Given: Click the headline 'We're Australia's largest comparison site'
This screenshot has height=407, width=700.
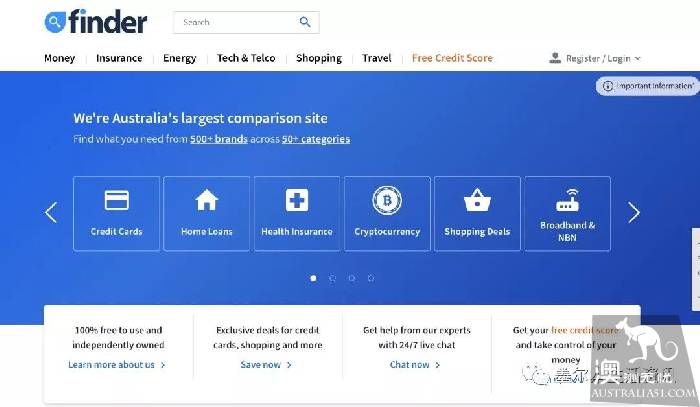Looking at the screenshot, I should [x=200, y=118].
